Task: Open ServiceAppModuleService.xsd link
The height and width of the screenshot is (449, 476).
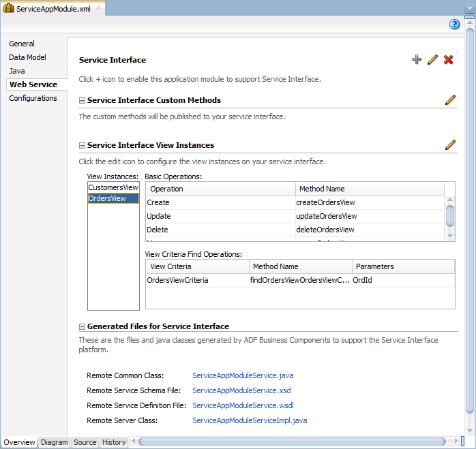Action: click(x=241, y=390)
